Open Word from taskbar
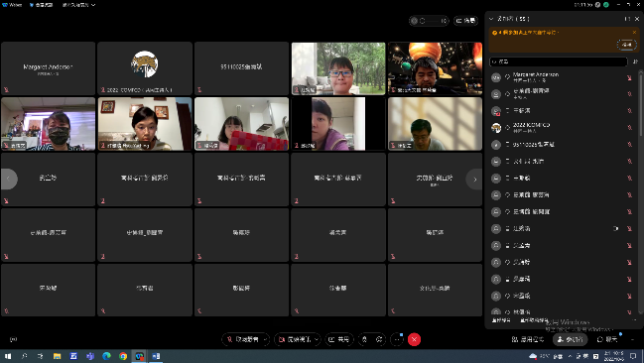Screen dimensions: 644x363 (156, 356)
